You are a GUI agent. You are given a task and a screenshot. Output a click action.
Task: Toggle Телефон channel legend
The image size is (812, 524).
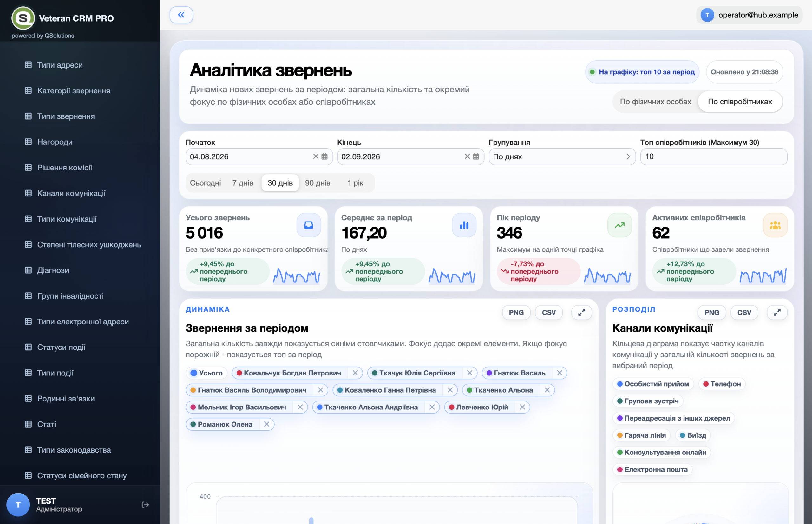coord(722,384)
